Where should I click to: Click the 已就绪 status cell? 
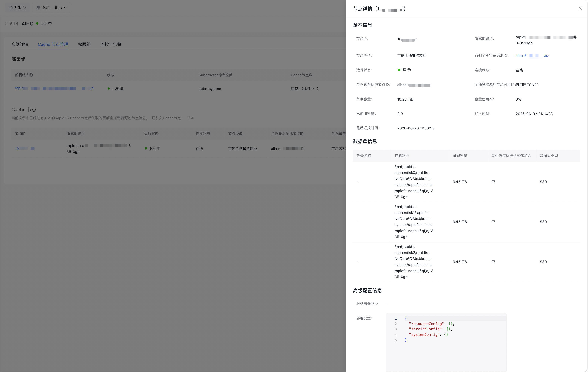click(115, 89)
